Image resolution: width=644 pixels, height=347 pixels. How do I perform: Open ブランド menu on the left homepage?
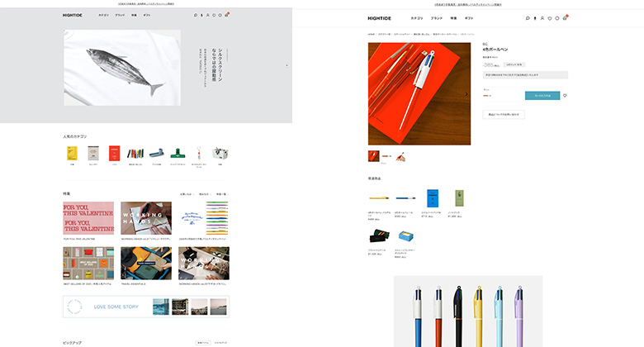[x=120, y=15]
